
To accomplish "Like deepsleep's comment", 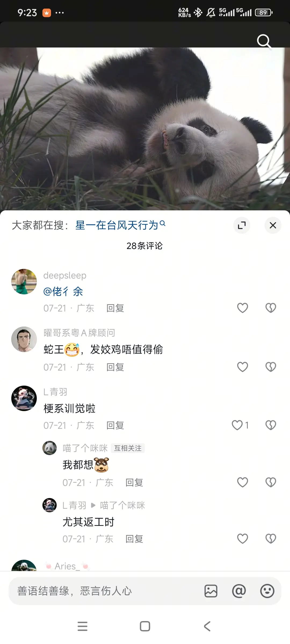I will (242, 308).
